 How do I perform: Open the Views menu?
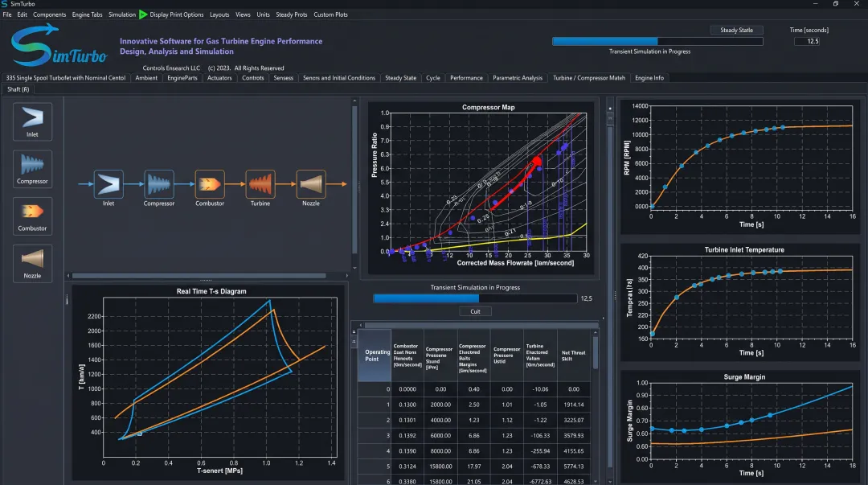tap(243, 14)
